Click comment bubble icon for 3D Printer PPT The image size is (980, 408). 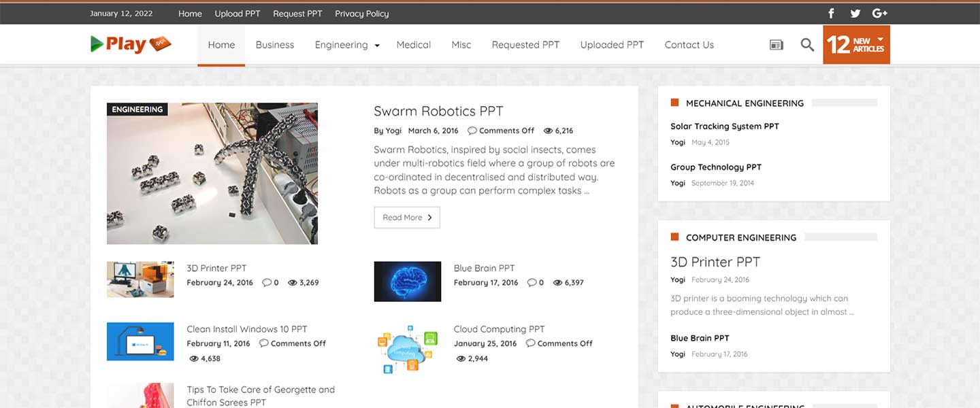(267, 282)
